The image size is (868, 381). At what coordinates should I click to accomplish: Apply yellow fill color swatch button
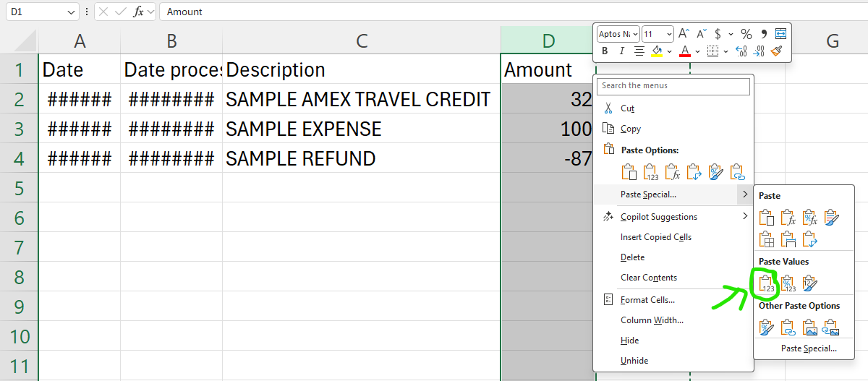click(x=656, y=51)
